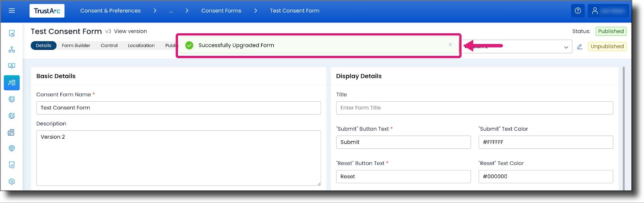Edit the "Submit" Text Color field
Image resolution: width=644 pixels, height=203 pixels.
[x=546, y=142]
